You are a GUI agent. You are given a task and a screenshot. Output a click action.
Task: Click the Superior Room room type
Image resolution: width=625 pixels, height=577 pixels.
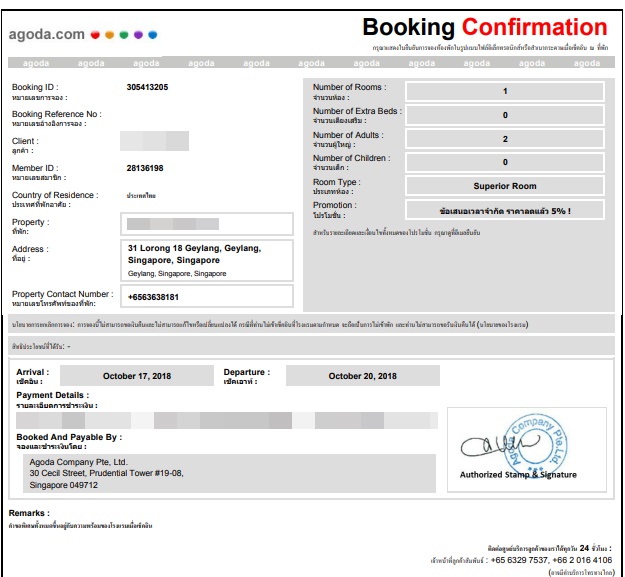click(x=505, y=186)
